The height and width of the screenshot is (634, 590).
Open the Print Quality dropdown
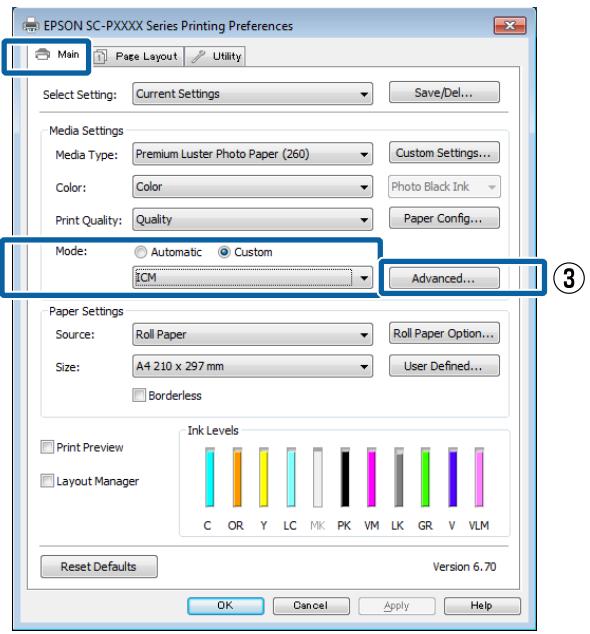(x=252, y=220)
